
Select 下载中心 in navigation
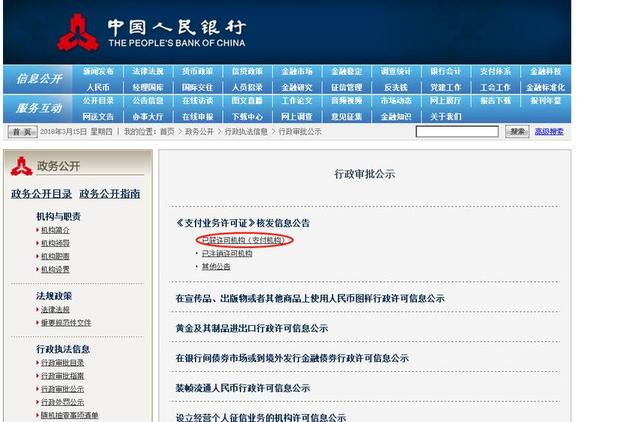click(x=247, y=117)
